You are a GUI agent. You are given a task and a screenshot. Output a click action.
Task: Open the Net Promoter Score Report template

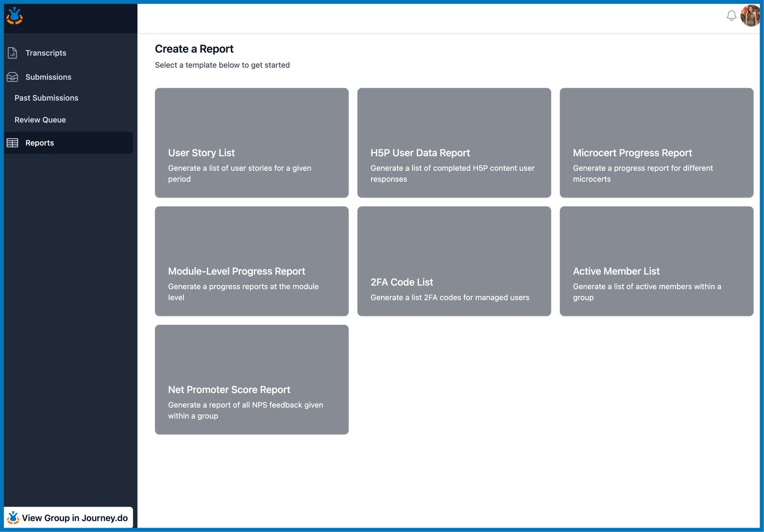tap(252, 380)
